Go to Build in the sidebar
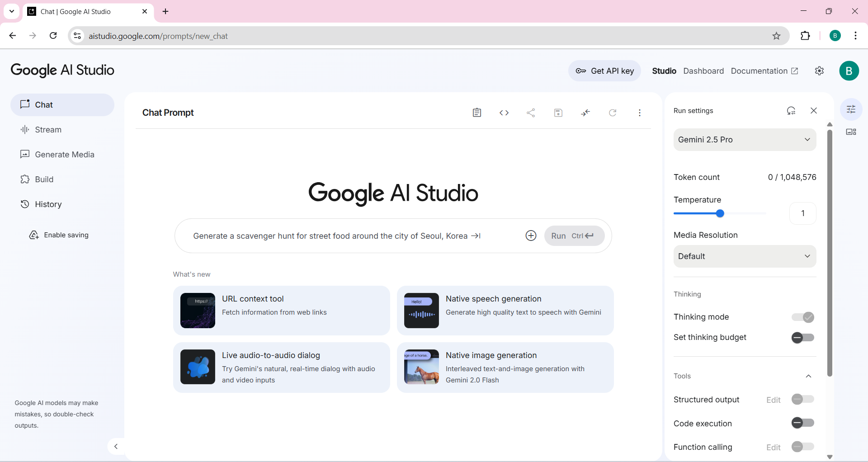Image resolution: width=868 pixels, height=462 pixels. 62,179
